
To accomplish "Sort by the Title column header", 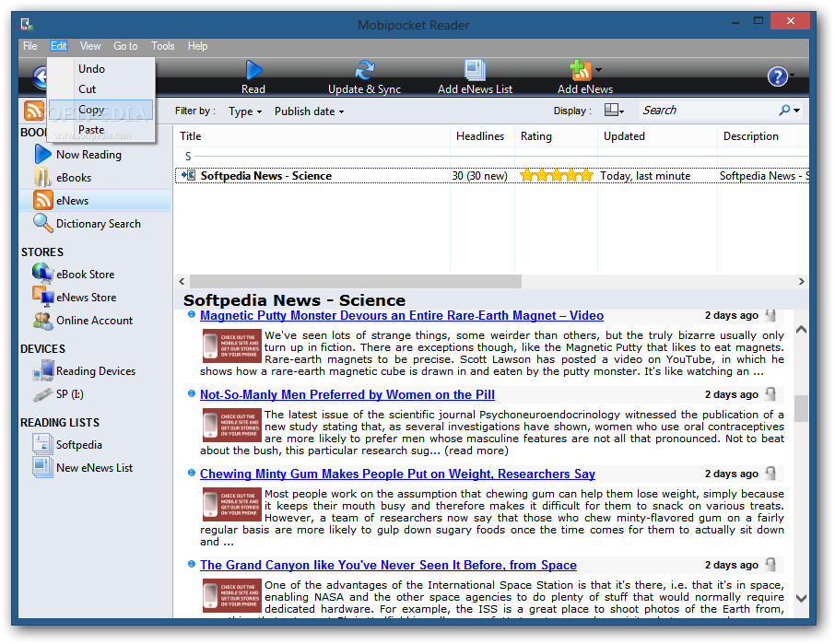I will [312, 136].
